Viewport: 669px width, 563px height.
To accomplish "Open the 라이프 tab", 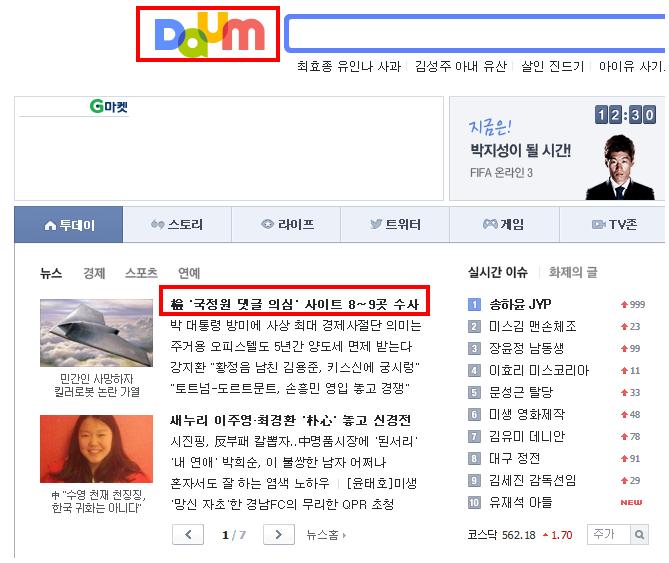I will click(286, 224).
